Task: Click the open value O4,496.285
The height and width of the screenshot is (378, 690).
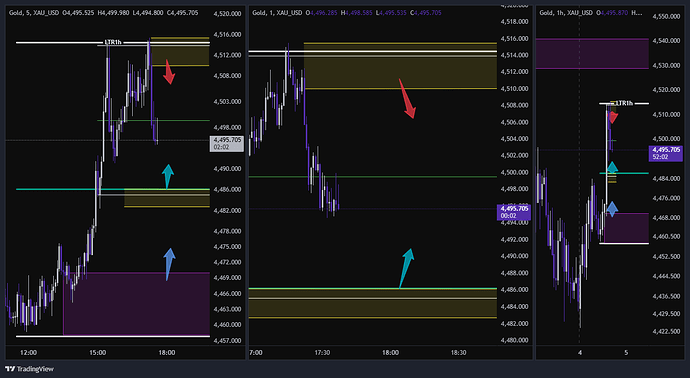Action: click(322, 13)
